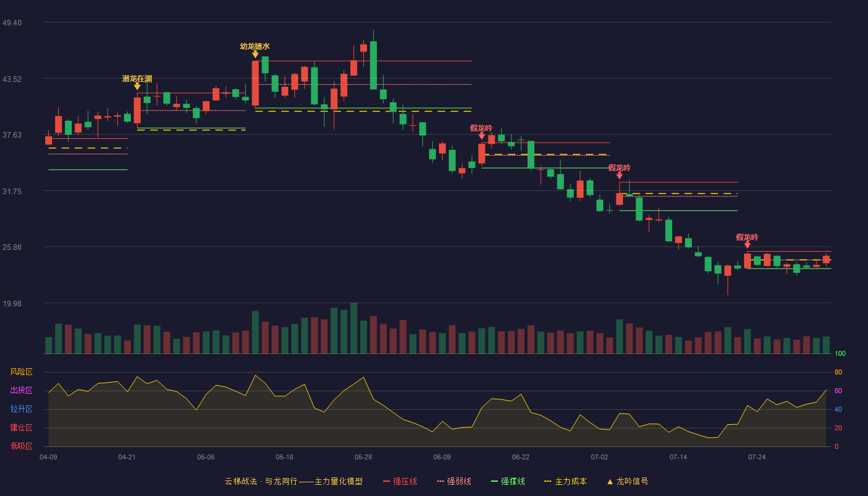Click the 假龙吟 arrow near price 31.75

click(619, 175)
